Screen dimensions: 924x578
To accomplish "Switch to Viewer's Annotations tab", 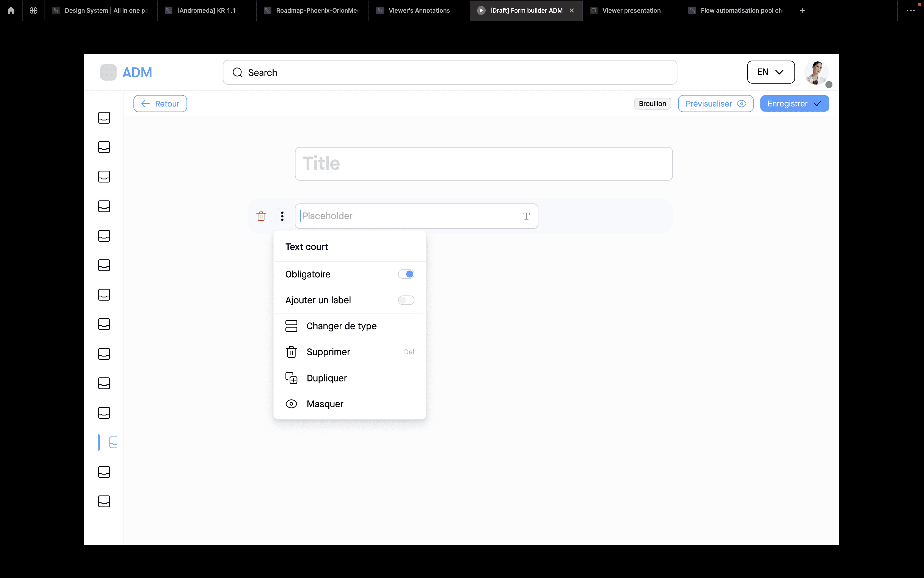I will point(419,11).
